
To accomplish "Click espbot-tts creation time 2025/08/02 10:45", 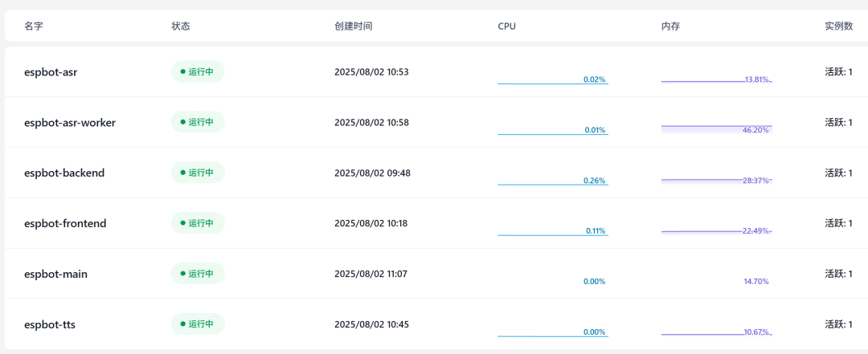I will [x=371, y=324].
